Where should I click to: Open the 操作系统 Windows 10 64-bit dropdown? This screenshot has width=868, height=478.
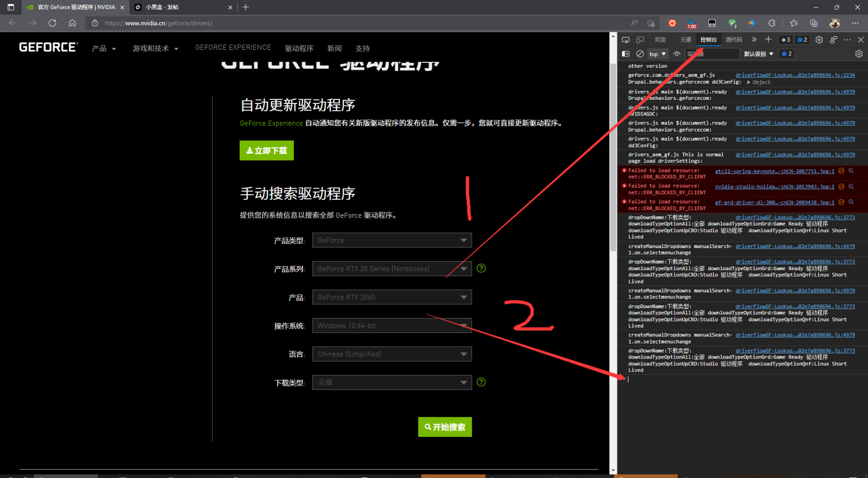pos(392,325)
